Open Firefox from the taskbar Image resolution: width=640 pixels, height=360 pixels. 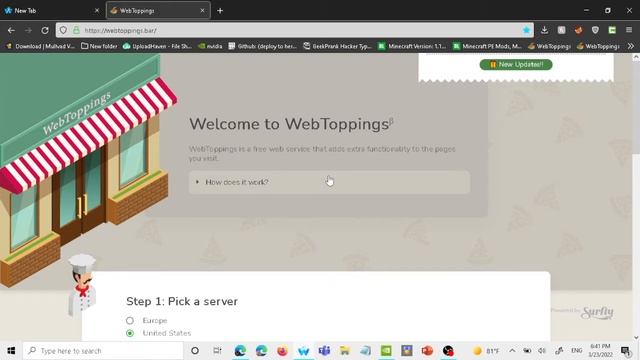(x=282, y=351)
